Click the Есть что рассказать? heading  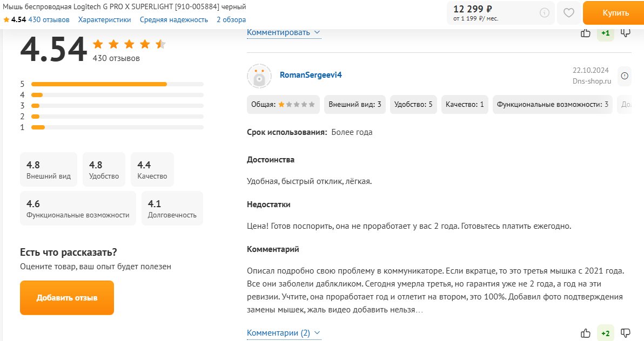pyautogui.click(x=69, y=252)
